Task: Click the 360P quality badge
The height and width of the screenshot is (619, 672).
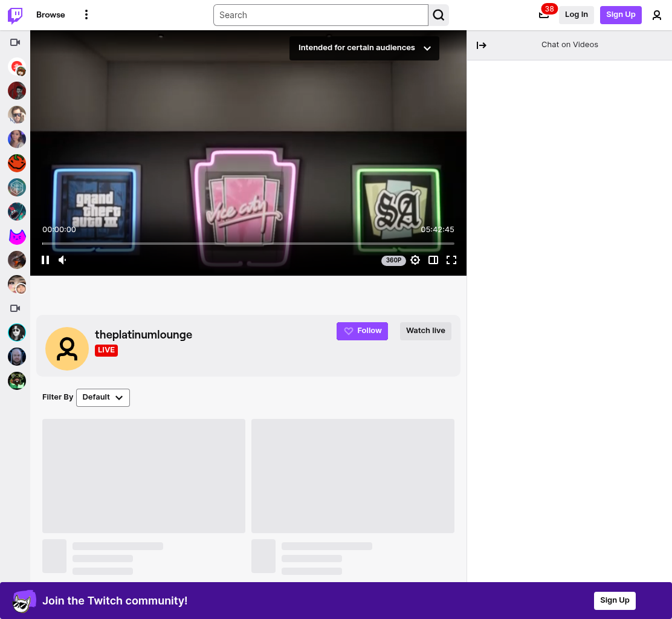Action: coord(393,260)
